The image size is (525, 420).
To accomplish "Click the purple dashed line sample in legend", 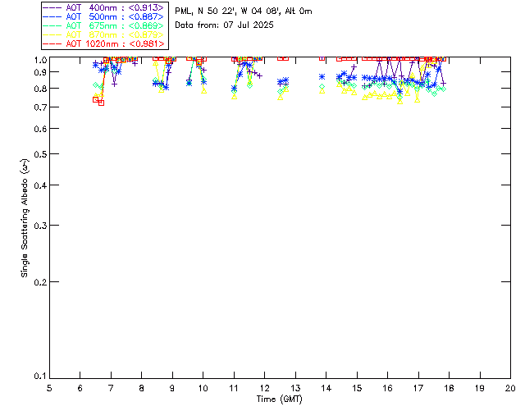I will click(x=52, y=8).
